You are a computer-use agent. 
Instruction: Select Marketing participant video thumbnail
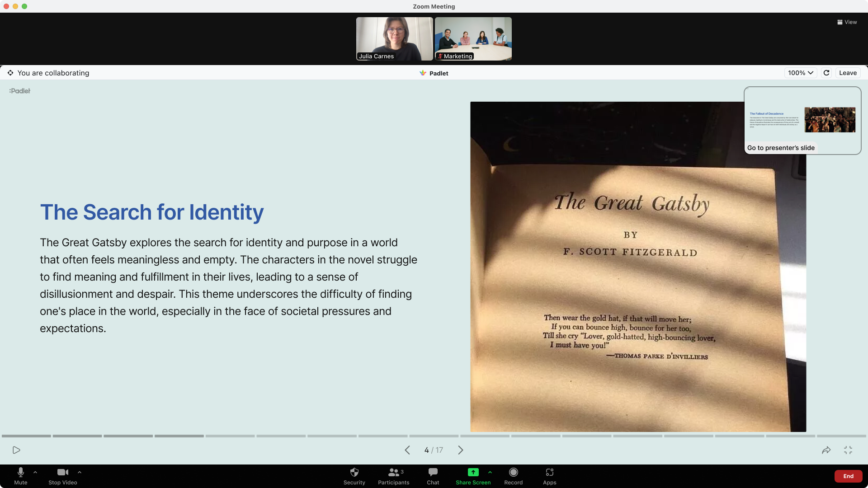pyautogui.click(x=473, y=39)
